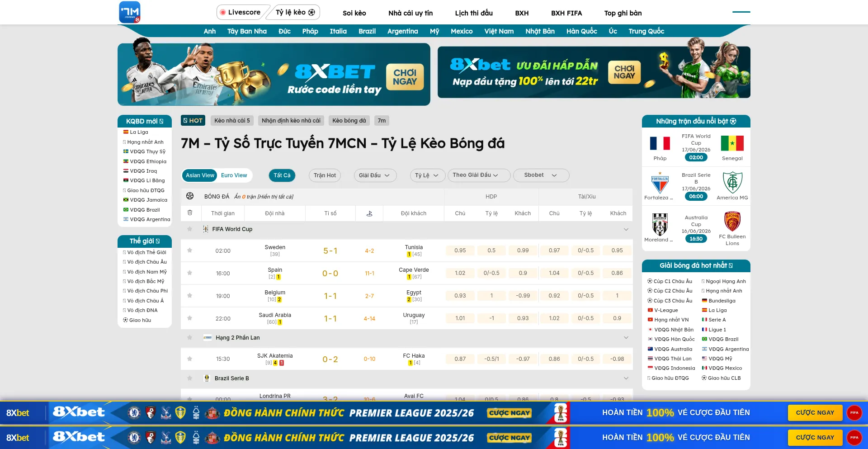
Task: Click the 5-1 score of Sweden vs Tunisia
Action: pyautogui.click(x=330, y=251)
